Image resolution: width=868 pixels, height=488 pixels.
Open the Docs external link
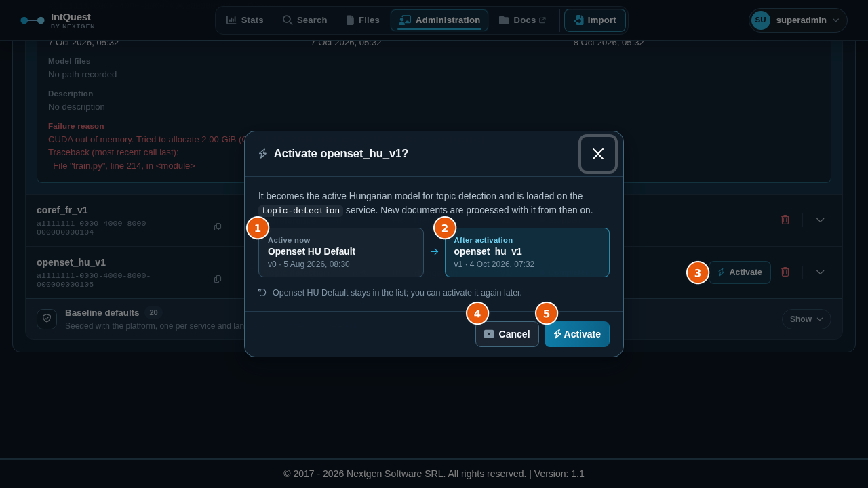point(522,20)
